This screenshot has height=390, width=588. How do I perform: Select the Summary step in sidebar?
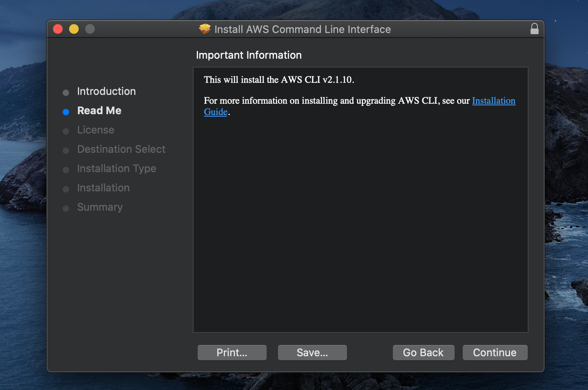(x=100, y=207)
